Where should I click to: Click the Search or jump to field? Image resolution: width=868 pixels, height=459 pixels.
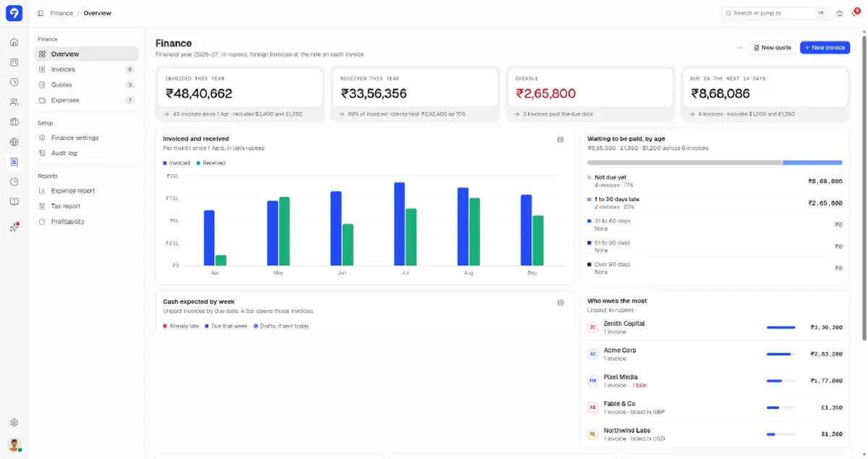coord(775,13)
